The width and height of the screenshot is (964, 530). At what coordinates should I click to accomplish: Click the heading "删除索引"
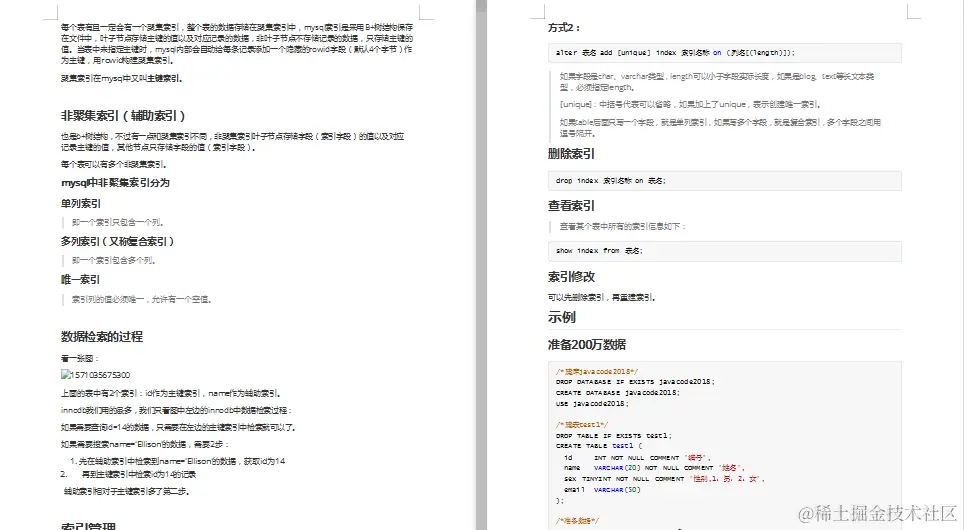571,154
